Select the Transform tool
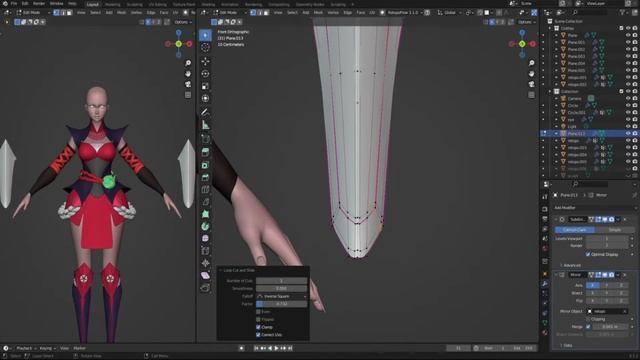 pyautogui.click(x=205, y=98)
